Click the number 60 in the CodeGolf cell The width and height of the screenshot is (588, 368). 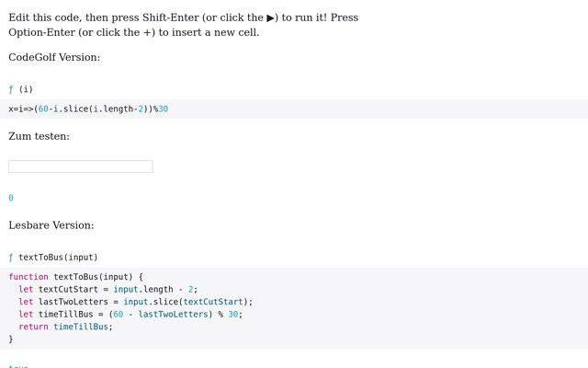(43, 109)
